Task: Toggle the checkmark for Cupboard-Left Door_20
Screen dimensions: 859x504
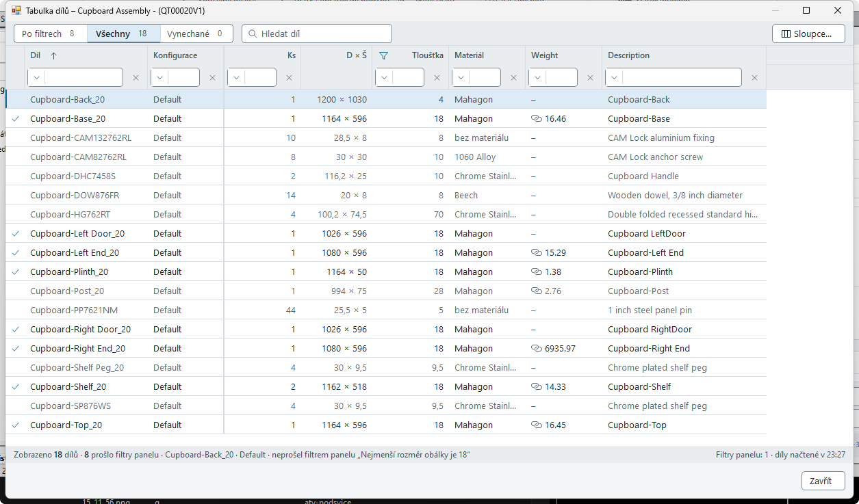Action: click(x=16, y=233)
